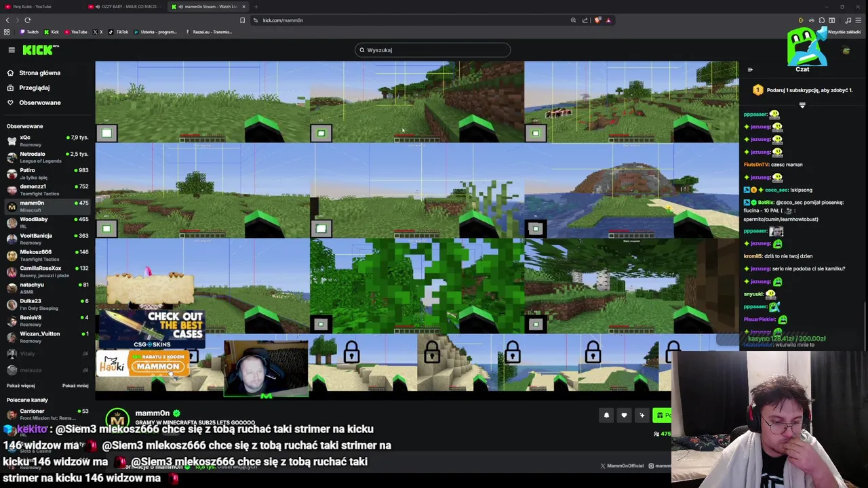Click the zoom magnifier in address bar

click(573, 20)
